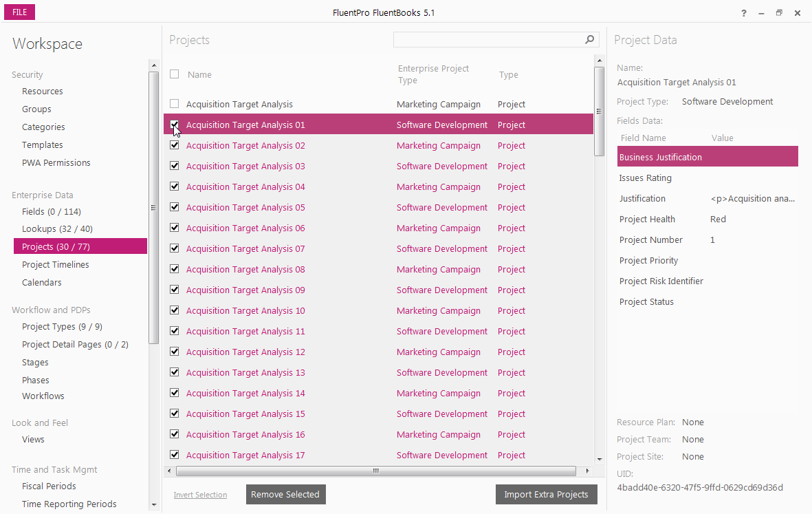Uncheck Acquisition Target Analysis 07 checkbox

pyautogui.click(x=175, y=248)
